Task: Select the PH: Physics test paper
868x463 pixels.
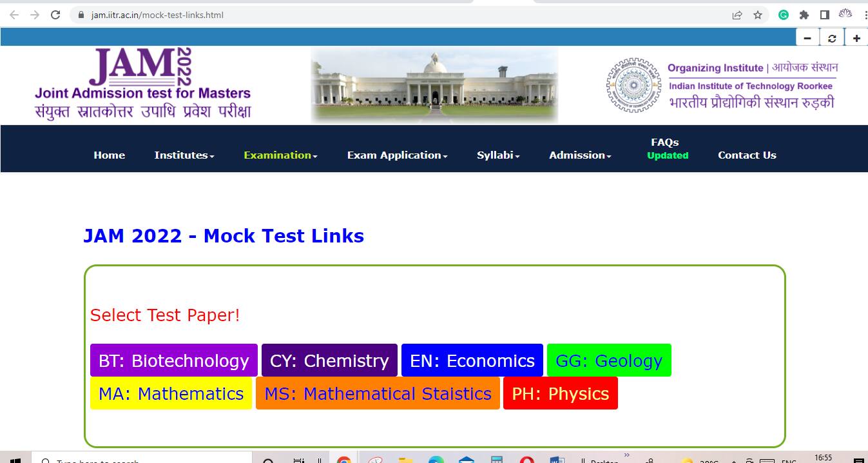Action: pos(560,393)
